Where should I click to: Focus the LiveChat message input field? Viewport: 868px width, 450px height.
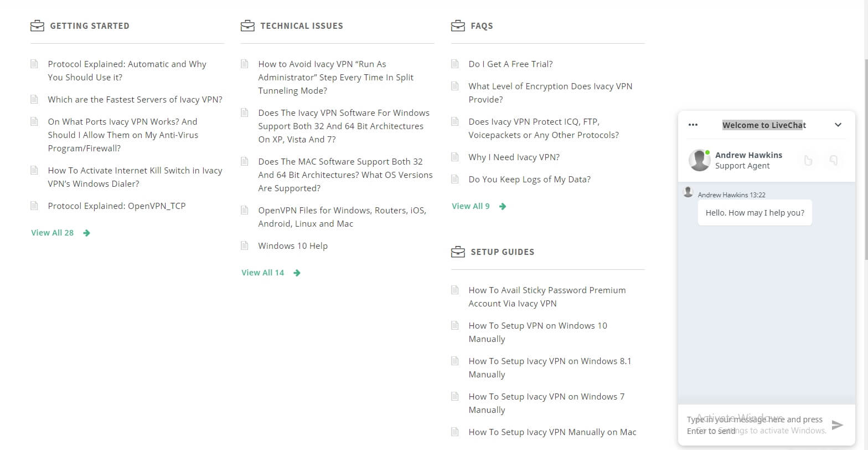pyautogui.click(x=756, y=425)
